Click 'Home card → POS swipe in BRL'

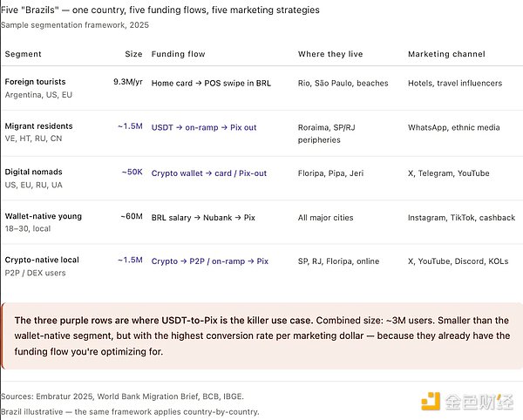pos(211,83)
